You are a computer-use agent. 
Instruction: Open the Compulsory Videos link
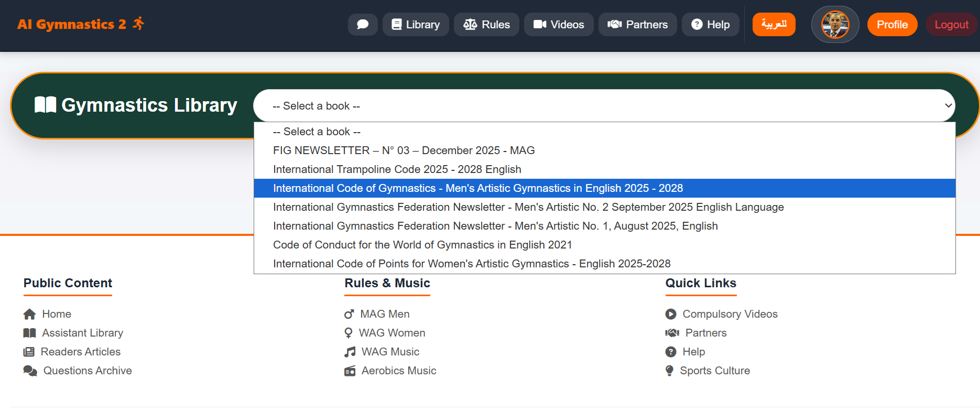pyautogui.click(x=730, y=314)
